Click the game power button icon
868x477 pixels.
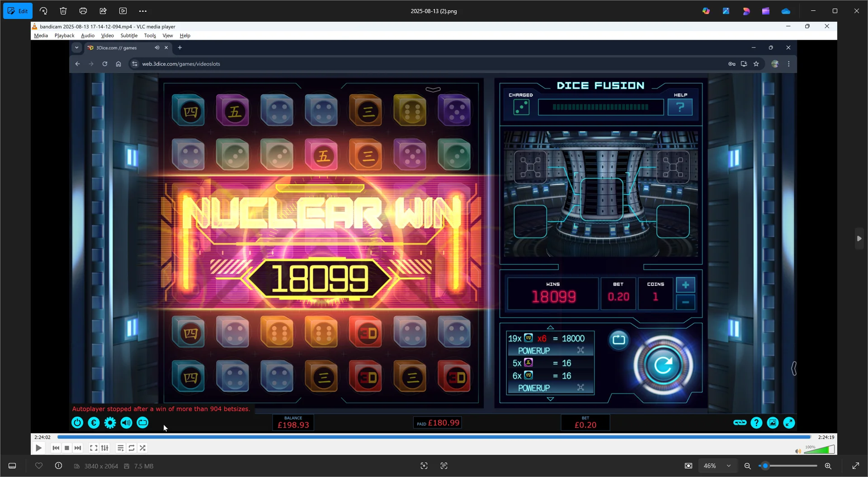click(77, 423)
